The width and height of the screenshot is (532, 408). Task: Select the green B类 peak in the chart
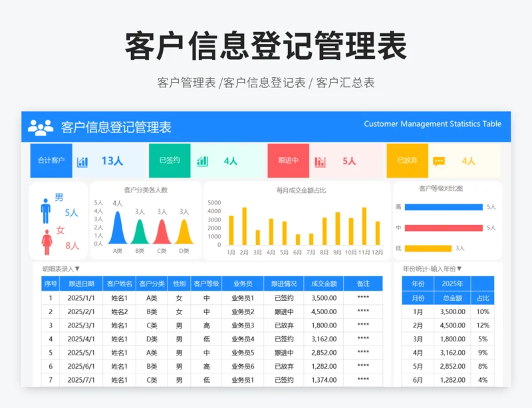(140, 232)
